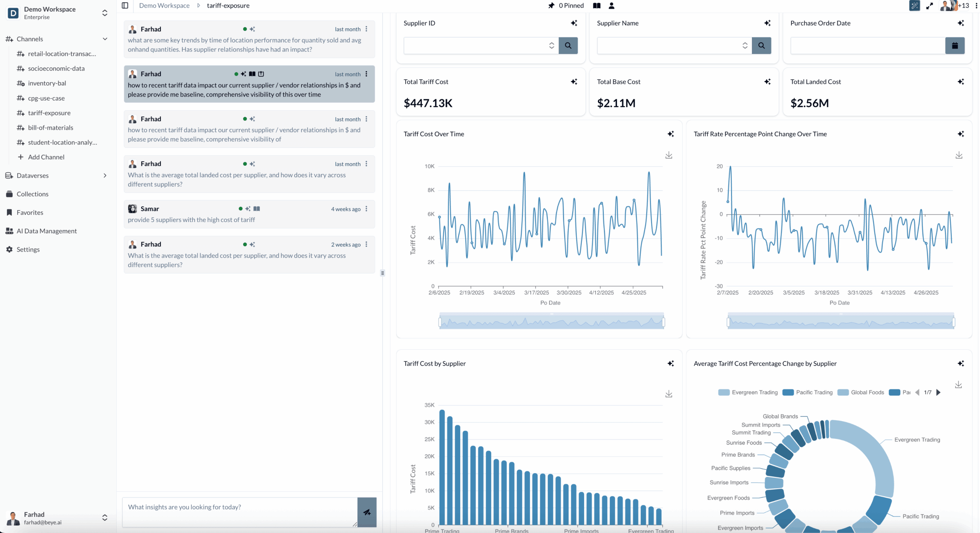Screen dimensions: 980x533
Task: Toggle the Evergreen Trading legend entry
Action: tap(748, 392)
